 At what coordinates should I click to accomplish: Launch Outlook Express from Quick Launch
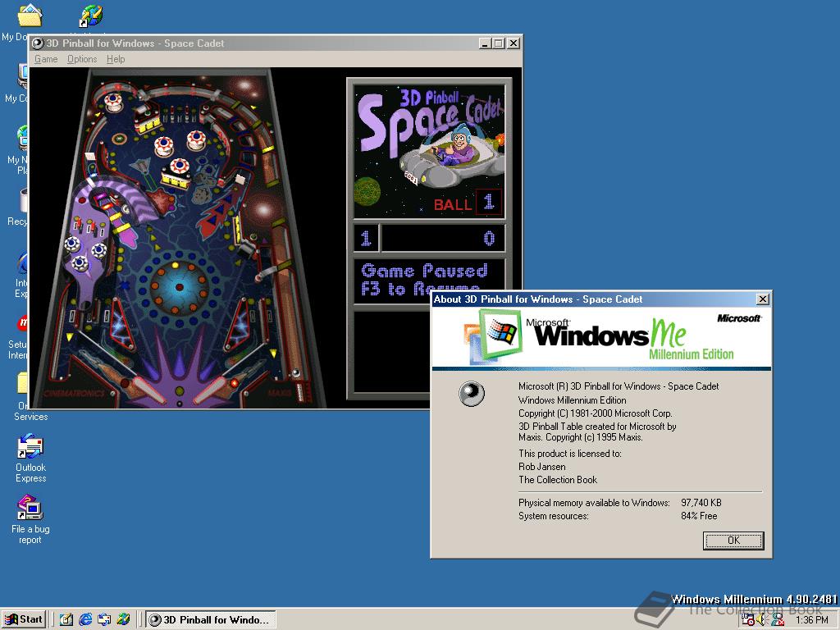pos(104,620)
